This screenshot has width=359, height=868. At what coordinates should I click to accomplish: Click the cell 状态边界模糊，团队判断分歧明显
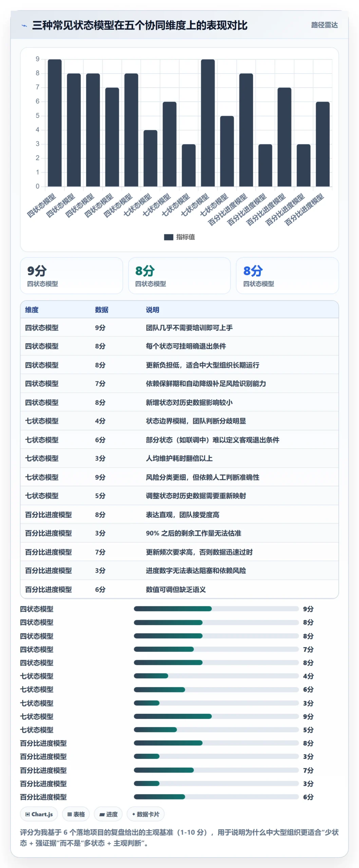click(x=196, y=421)
